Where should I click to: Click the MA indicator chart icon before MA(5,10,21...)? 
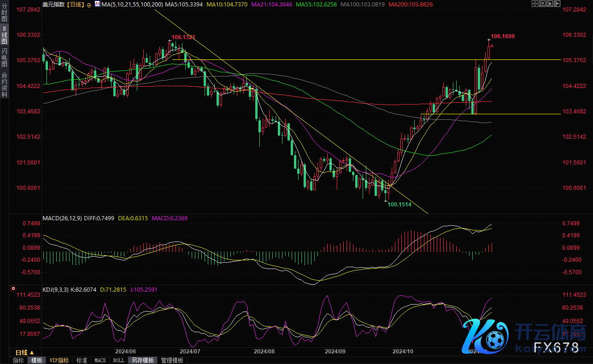96,4
